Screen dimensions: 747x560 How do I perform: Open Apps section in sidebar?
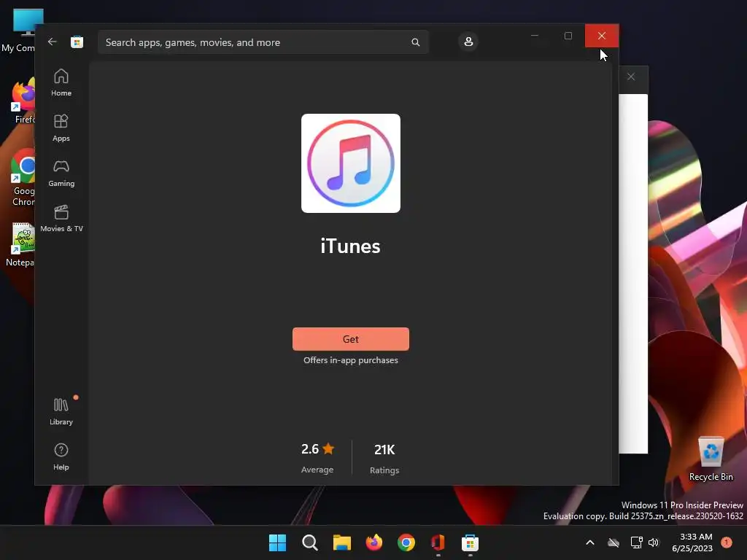(x=61, y=128)
